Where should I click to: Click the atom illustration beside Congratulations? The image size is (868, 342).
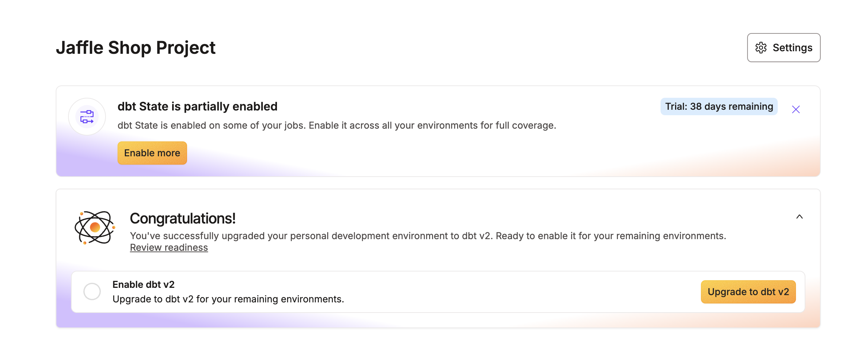pyautogui.click(x=95, y=228)
